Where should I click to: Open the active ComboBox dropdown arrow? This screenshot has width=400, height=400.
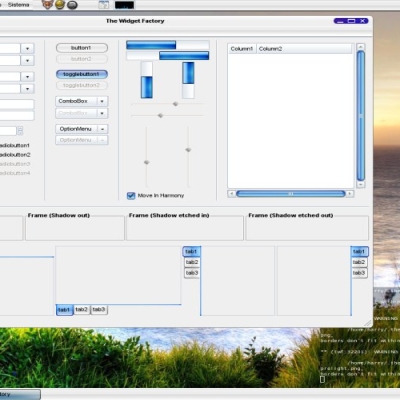(102, 101)
